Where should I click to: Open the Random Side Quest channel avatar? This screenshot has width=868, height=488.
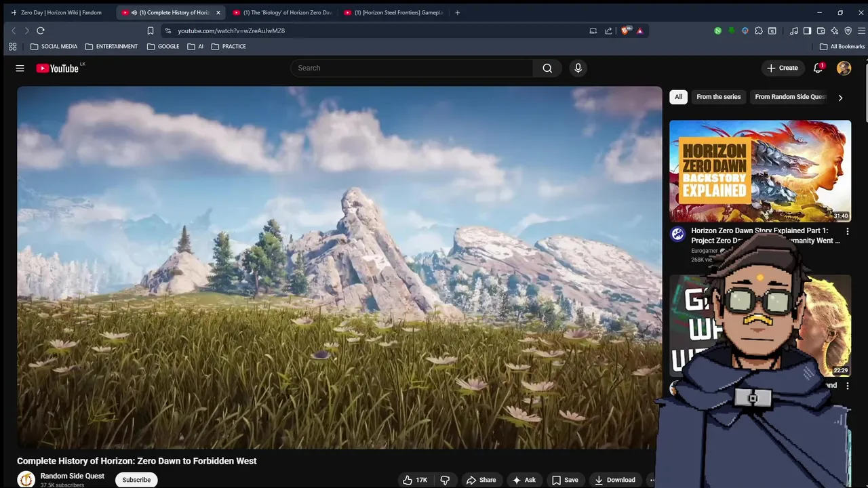point(26,479)
